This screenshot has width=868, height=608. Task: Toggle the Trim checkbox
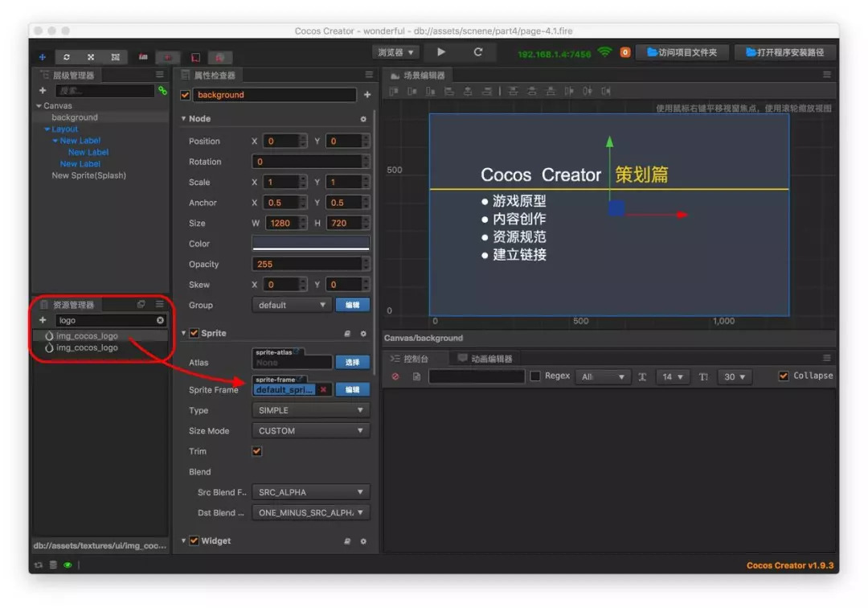click(257, 451)
